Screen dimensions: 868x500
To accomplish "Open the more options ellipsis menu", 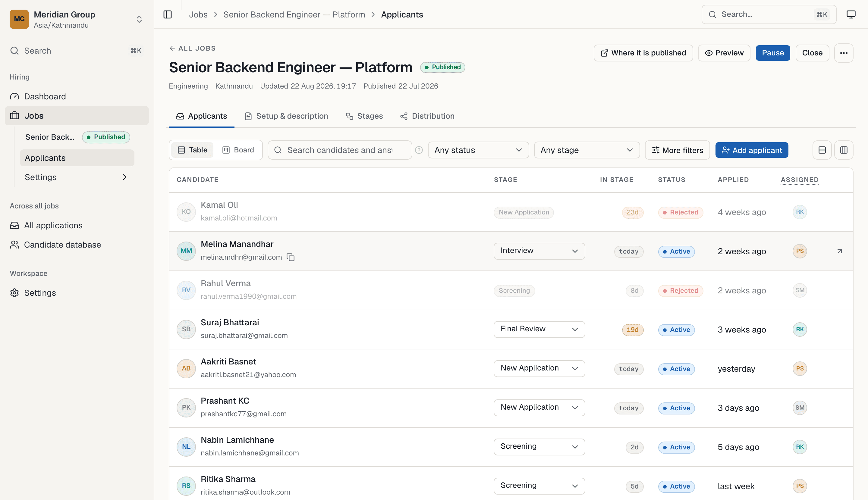I will 844,53.
